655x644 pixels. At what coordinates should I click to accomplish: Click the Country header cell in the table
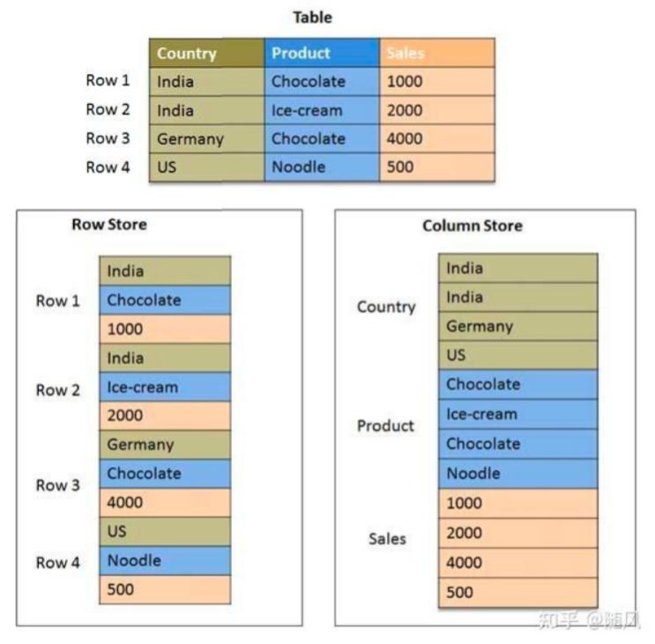(207, 53)
